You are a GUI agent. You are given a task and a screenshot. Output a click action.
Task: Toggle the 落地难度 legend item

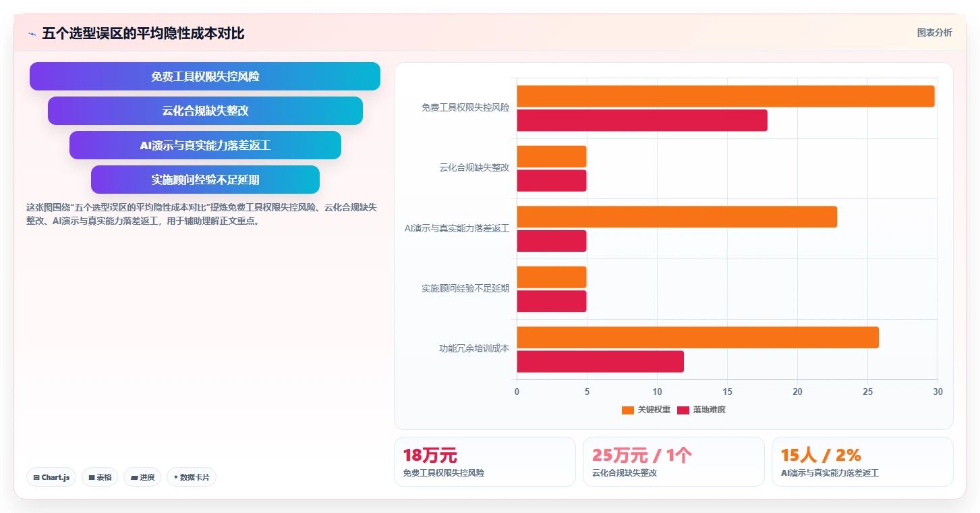(701, 410)
